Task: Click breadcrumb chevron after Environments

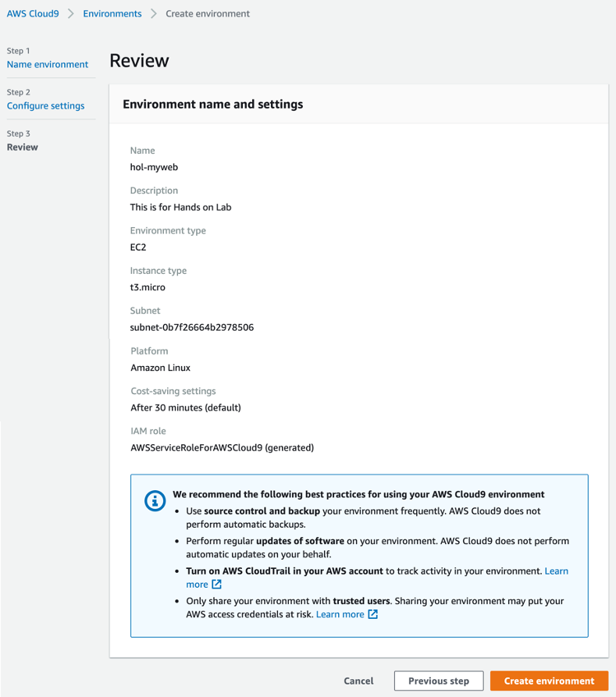Action: tap(154, 14)
